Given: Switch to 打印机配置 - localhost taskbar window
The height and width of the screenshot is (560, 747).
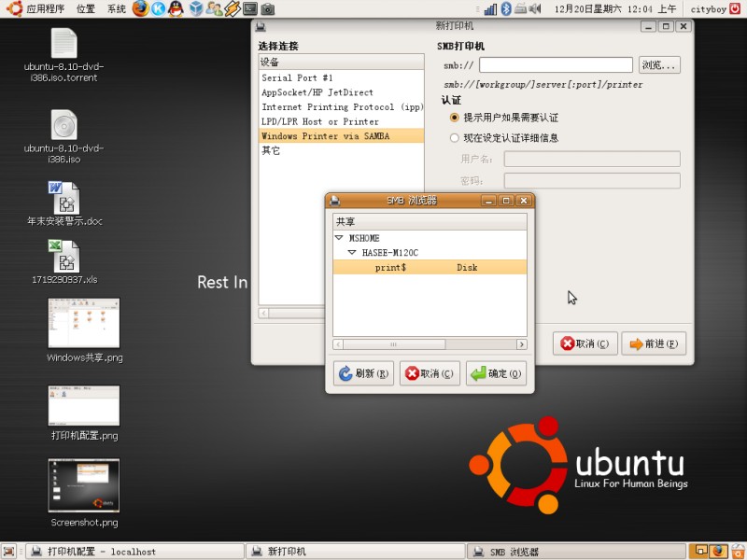Looking at the screenshot, I should click(x=134, y=552).
